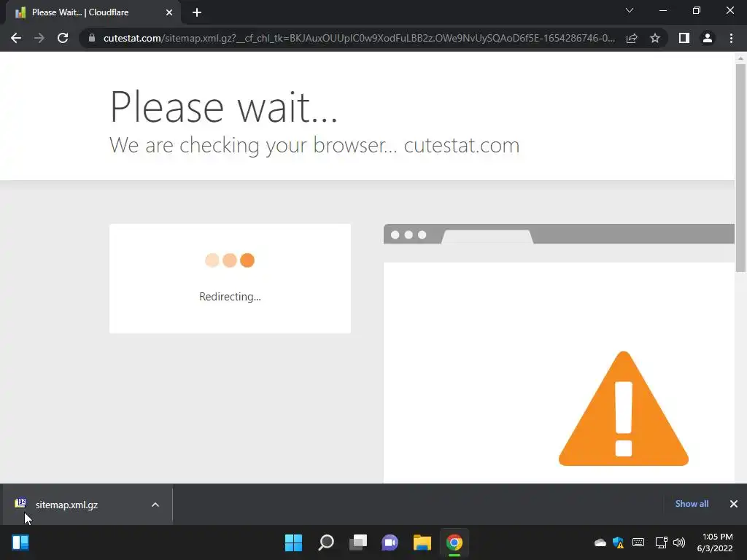Screen dimensions: 747x560
Task: Restore down the Chrome window
Action: (697, 10)
